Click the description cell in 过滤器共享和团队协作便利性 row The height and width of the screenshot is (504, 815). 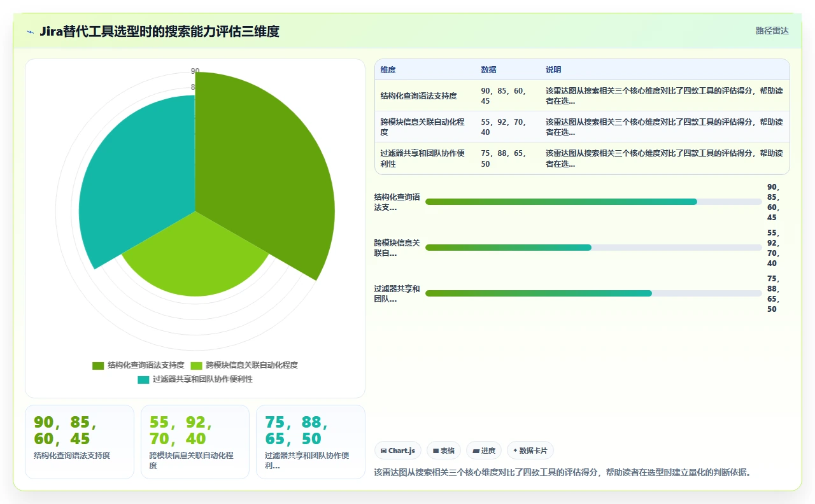664,158
